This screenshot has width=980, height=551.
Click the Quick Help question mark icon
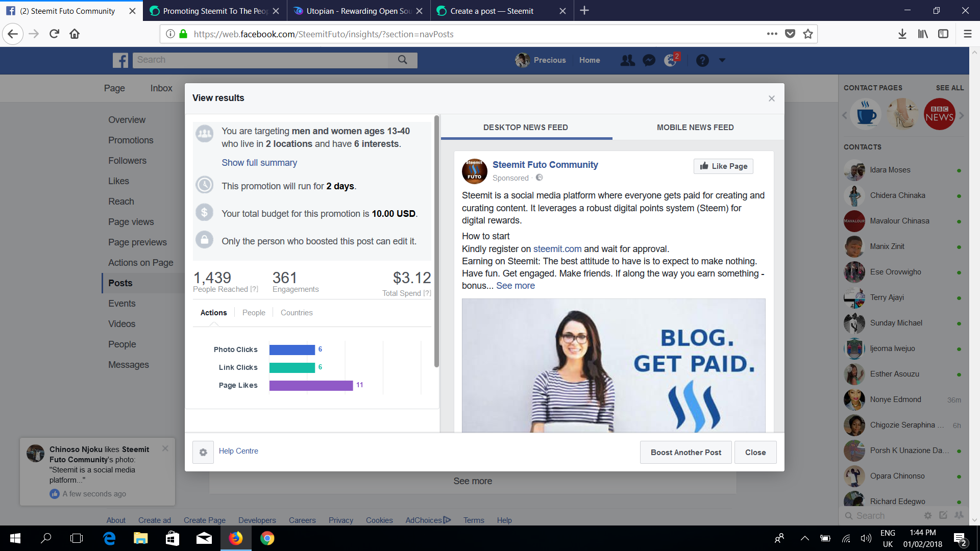click(x=702, y=60)
